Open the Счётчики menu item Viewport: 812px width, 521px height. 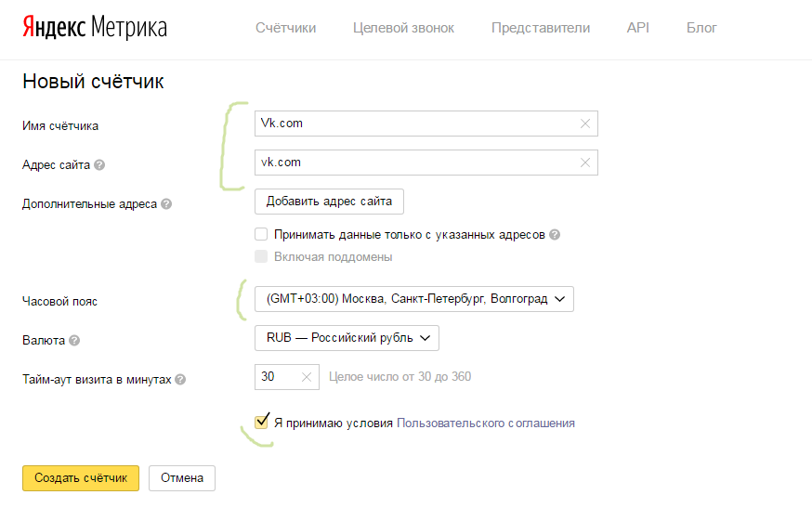(285, 28)
